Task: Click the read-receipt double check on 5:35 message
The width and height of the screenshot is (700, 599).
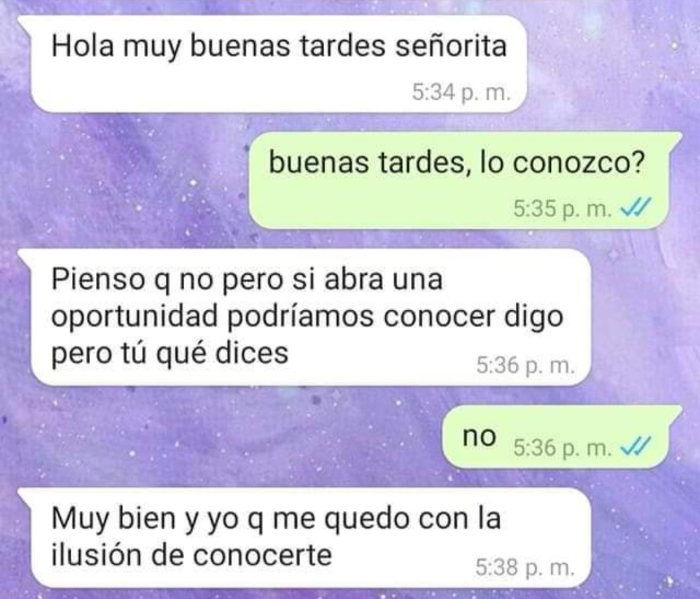Action: coord(636,207)
